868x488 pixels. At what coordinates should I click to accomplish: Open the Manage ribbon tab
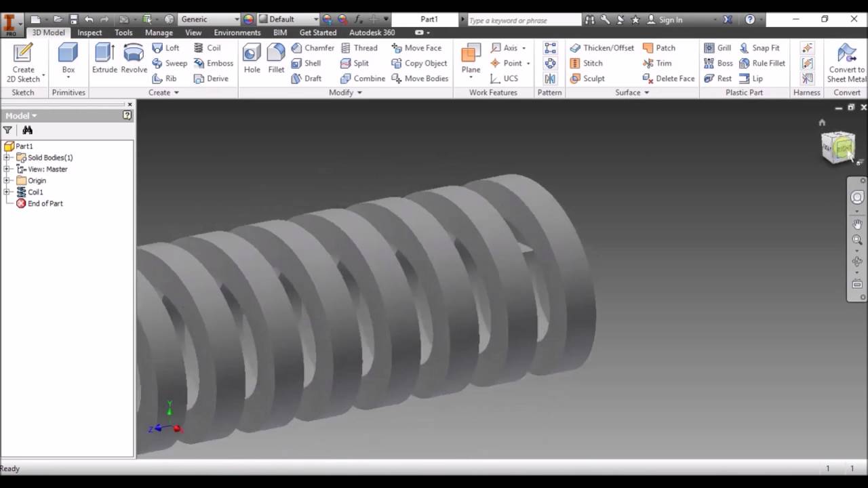(x=159, y=33)
